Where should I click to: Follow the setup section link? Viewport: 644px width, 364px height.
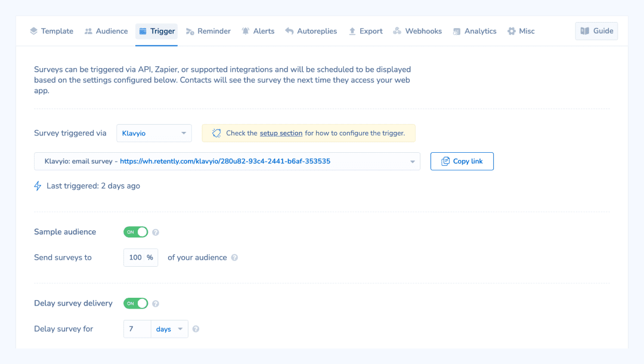281,133
